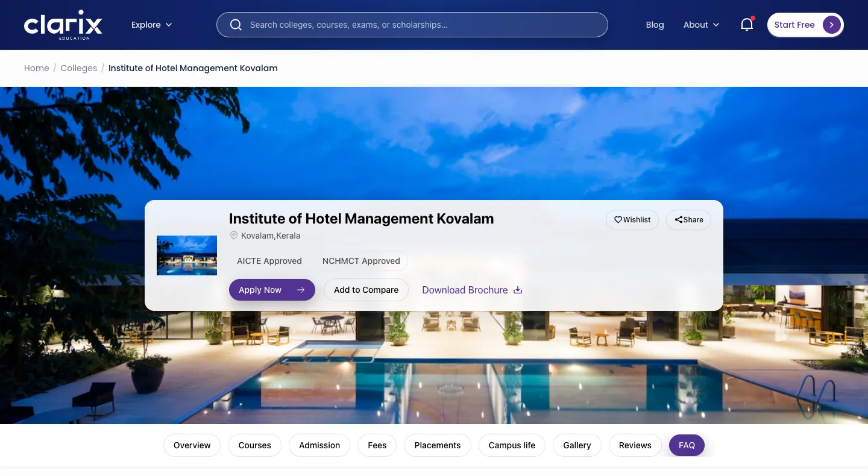868x476 pixels.
Task: Click Add to Compare button
Action: coord(366,290)
